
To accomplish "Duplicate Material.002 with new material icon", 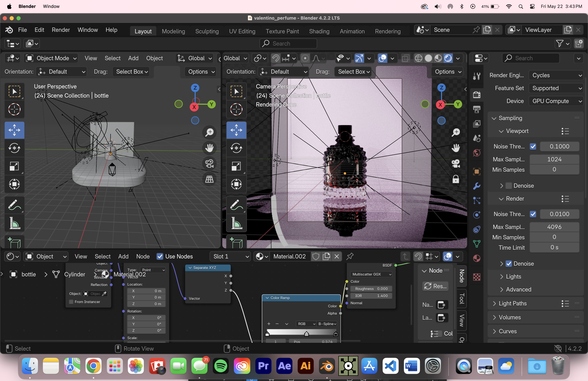I will [326, 256].
